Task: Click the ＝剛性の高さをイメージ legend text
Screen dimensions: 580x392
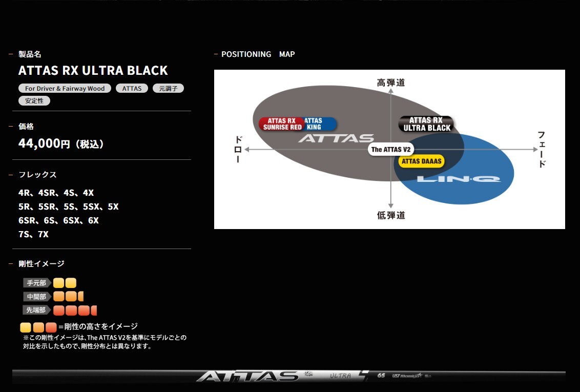Action: (98, 326)
